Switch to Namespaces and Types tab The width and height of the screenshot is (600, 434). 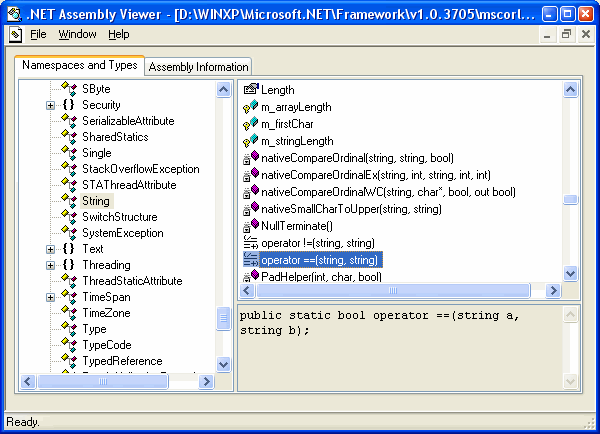[80, 65]
